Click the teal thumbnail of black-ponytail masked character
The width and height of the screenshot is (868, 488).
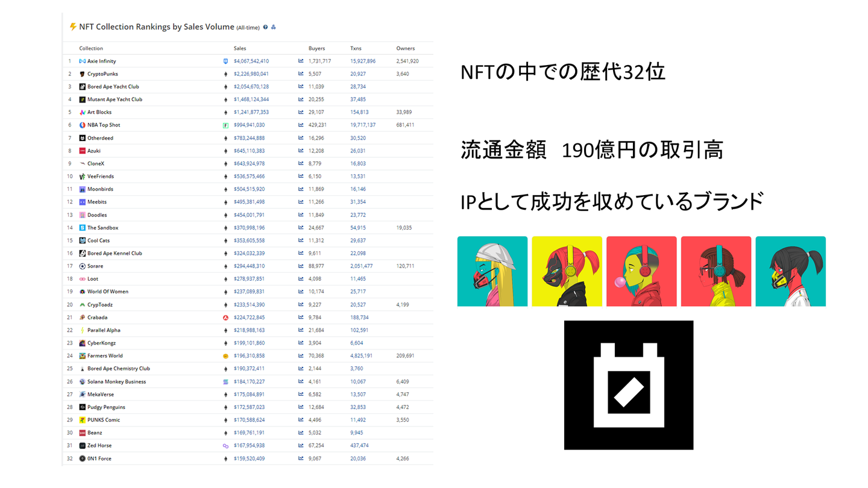click(791, 271)
